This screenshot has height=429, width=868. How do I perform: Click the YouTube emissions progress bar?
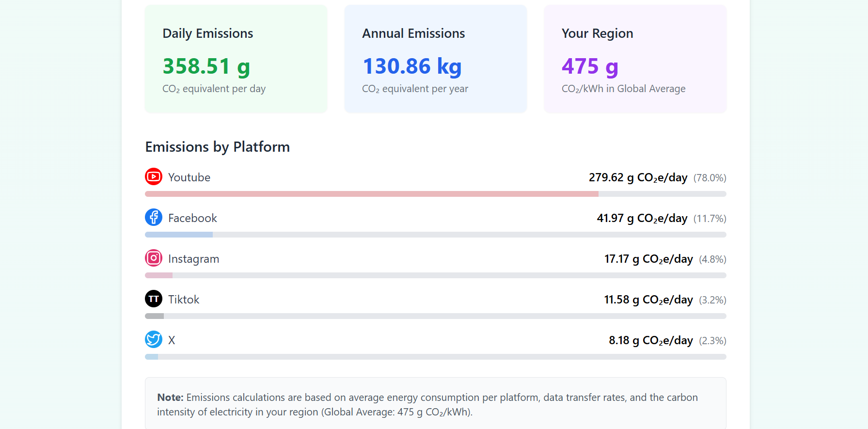point(435,194)
